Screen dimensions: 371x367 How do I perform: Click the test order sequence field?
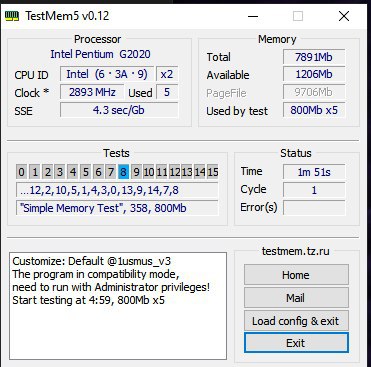pos(117,190)
